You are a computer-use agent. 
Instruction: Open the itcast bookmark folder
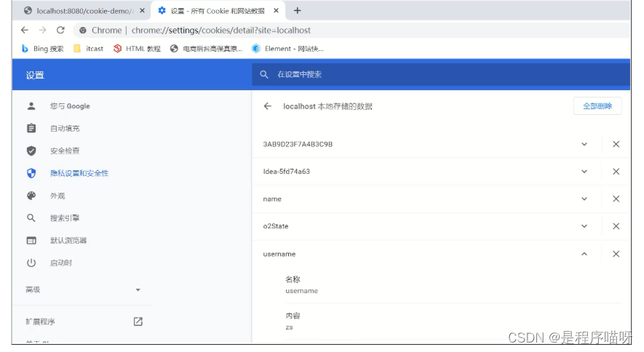click(x=88, y=49)
